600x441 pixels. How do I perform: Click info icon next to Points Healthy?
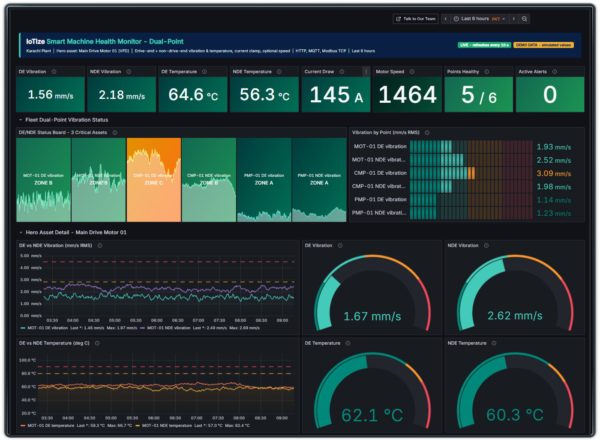point(486,72)
